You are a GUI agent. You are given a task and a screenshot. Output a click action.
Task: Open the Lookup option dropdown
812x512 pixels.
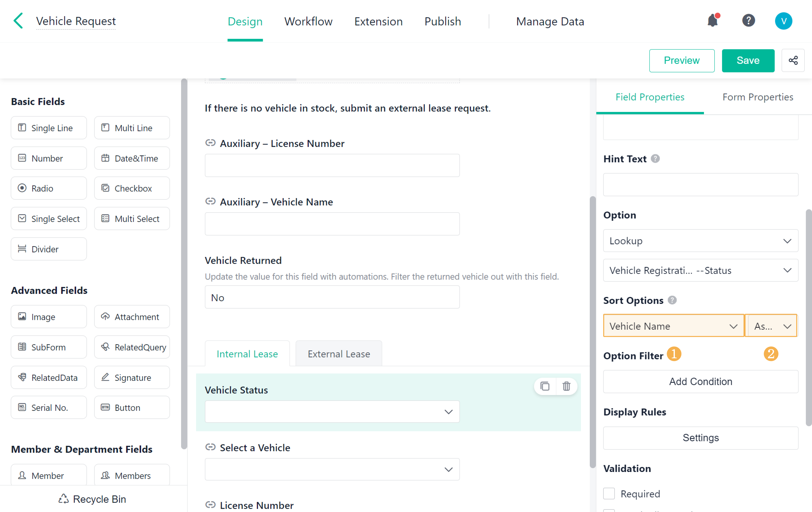coord(700,241)
